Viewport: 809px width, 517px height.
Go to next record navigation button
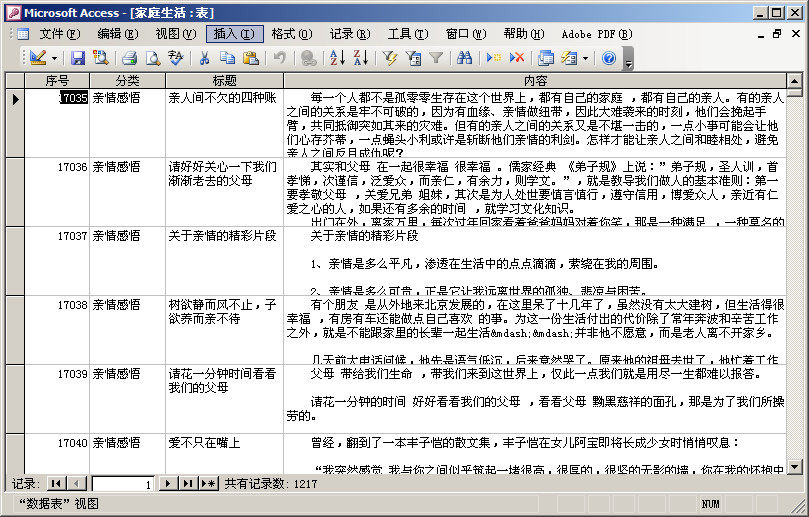coord(167,484)
